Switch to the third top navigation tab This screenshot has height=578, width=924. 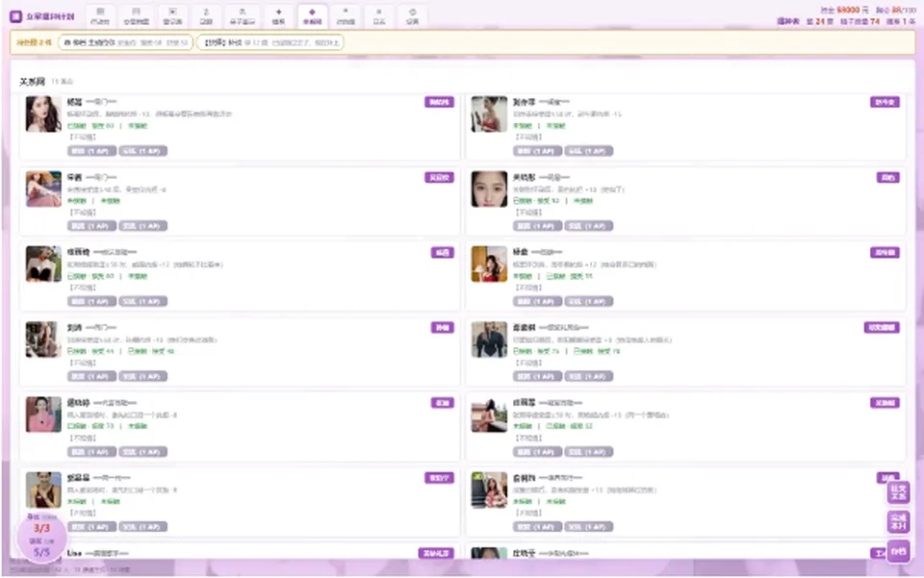[172, 16]
